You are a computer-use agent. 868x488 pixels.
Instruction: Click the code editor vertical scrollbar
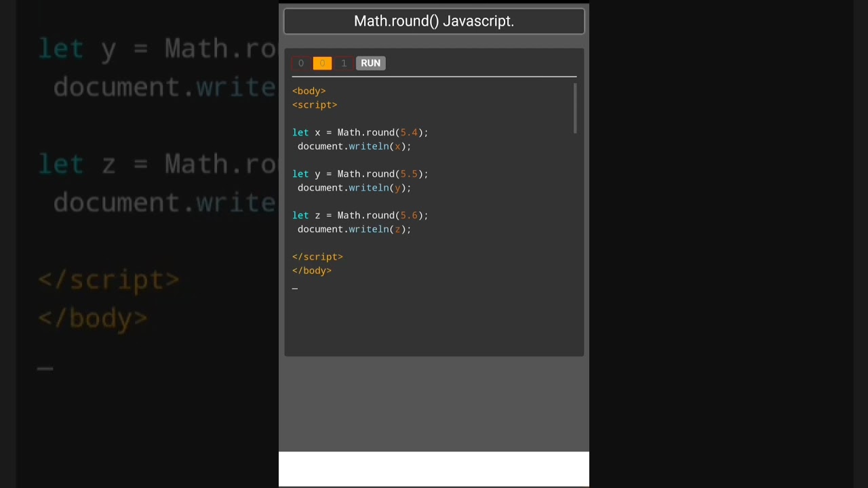point(575,108)
